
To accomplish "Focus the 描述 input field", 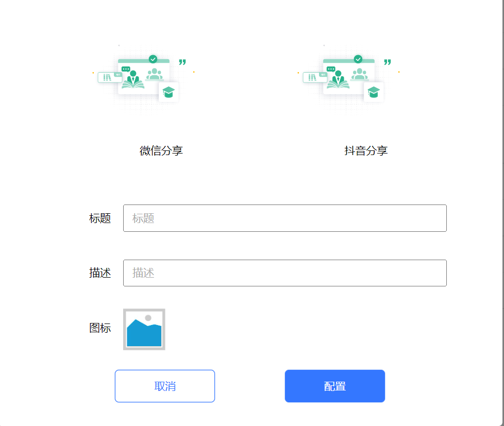I will pos(285,273).
